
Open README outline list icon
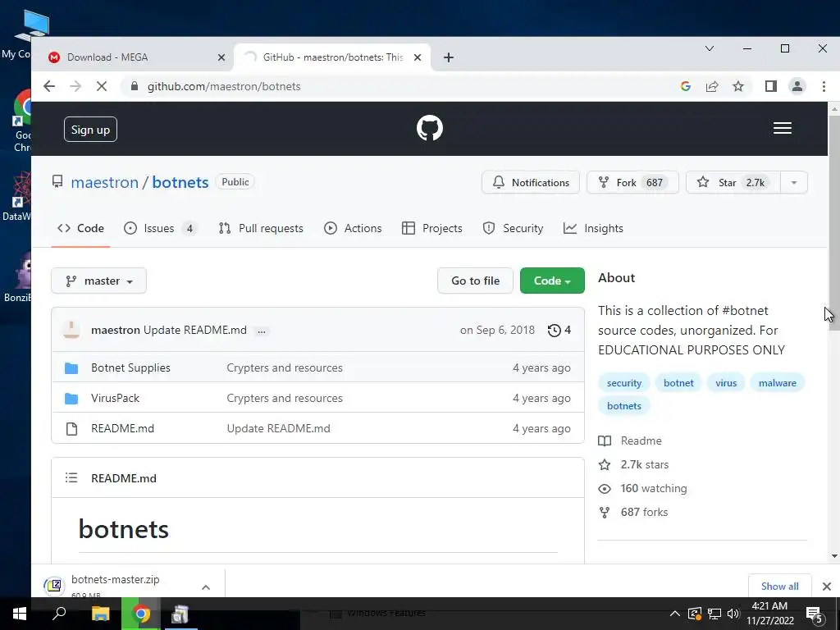pos(71,477)
